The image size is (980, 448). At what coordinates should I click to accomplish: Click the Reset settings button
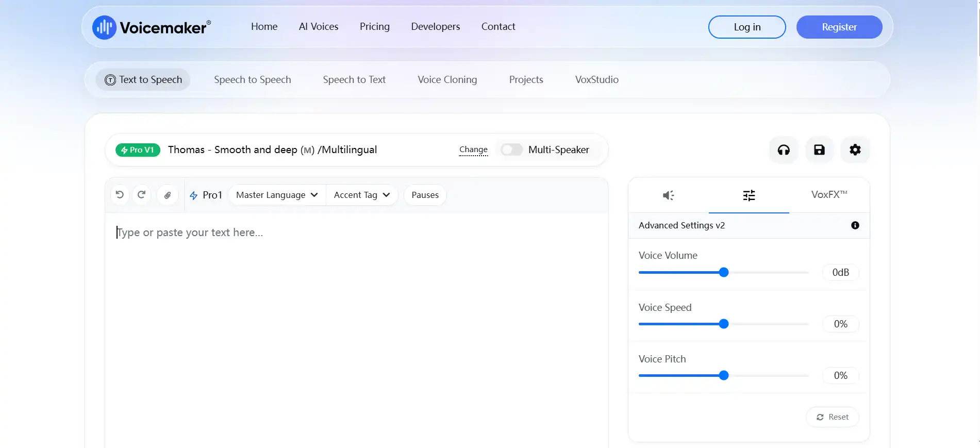pos(833,417)
